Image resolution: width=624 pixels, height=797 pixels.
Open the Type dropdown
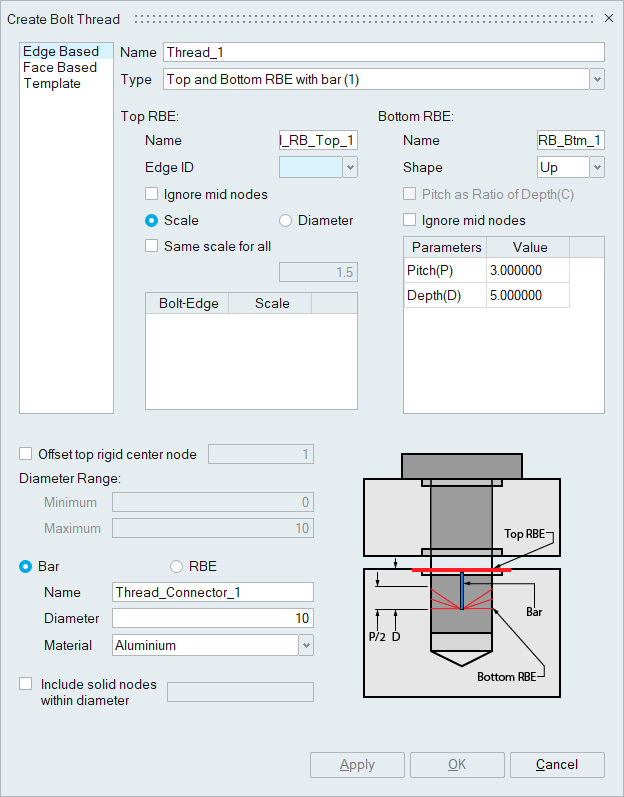click(597, 79)
